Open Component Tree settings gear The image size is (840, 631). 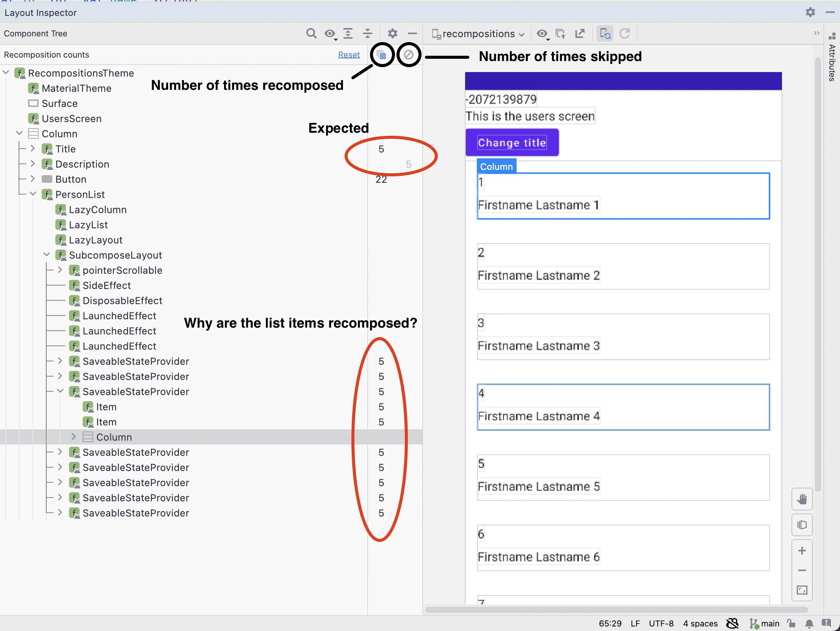click(393, 33)
